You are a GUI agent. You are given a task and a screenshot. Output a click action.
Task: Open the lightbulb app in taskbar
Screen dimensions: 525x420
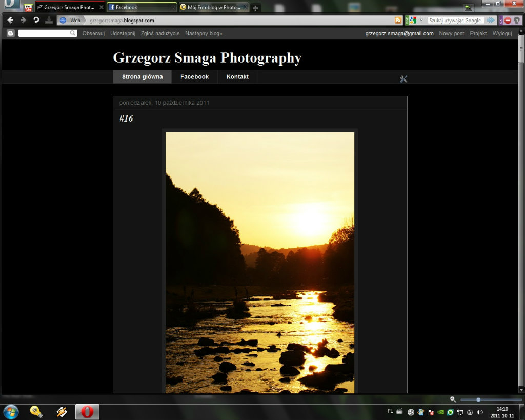(x=36, y=412)
